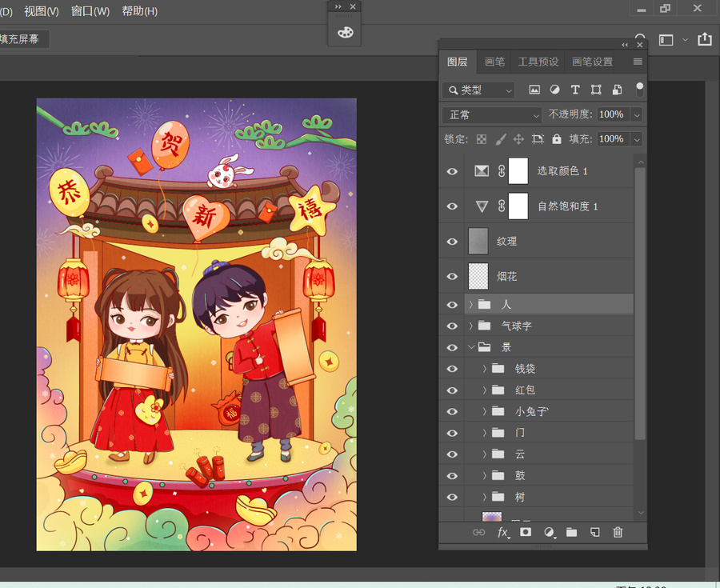Select the 鼓 layer group
This screenshot has width=720, height=588.
549,475
